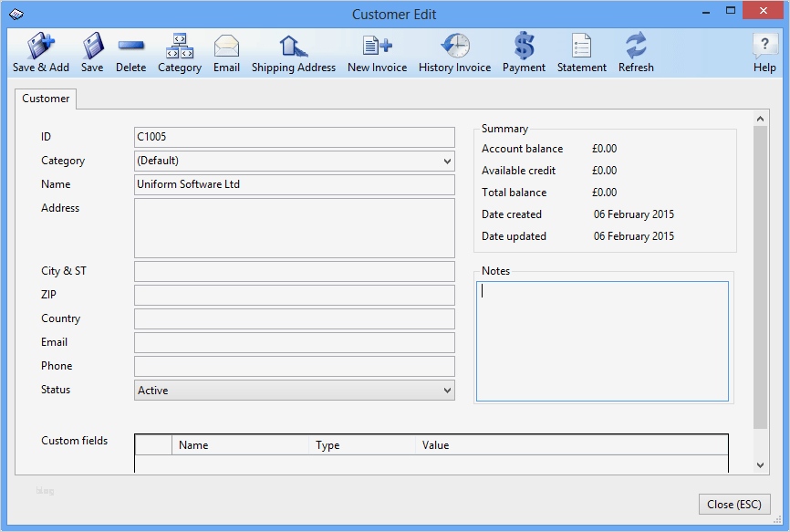790x532 pixels.
Task: Delete the customer using the Delete icon
Action: click(x=130, y=46)
